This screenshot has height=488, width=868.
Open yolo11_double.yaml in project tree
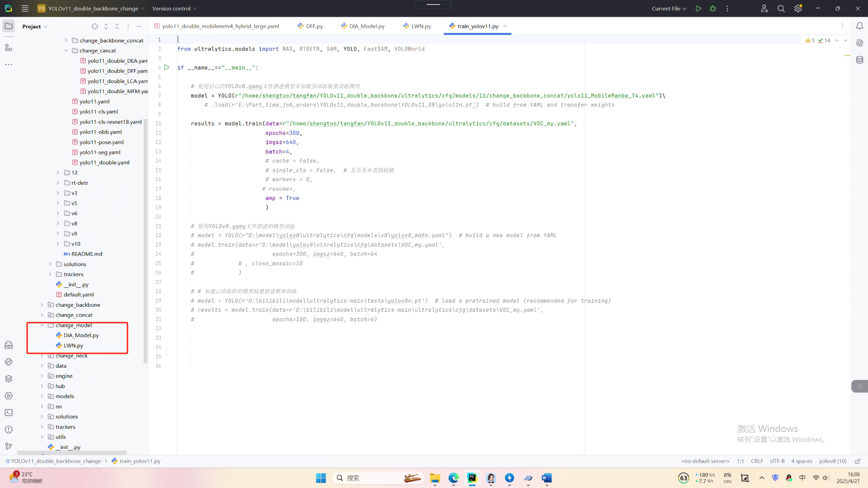click(104, 163)
